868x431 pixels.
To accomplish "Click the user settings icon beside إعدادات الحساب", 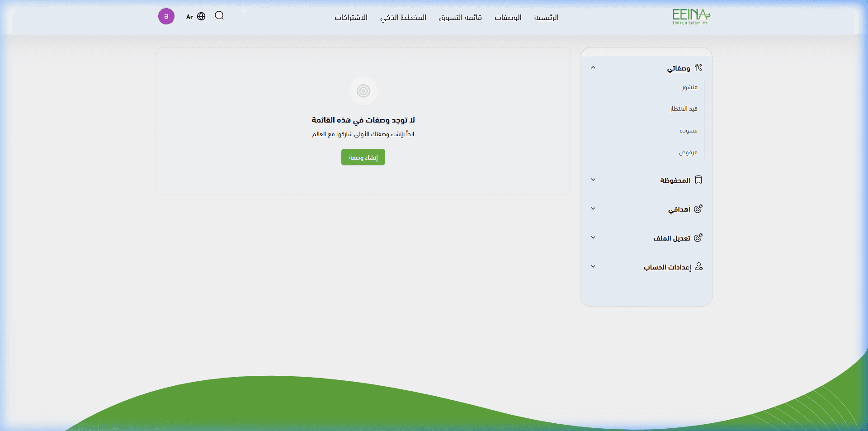I will click(x=698, y=267).
